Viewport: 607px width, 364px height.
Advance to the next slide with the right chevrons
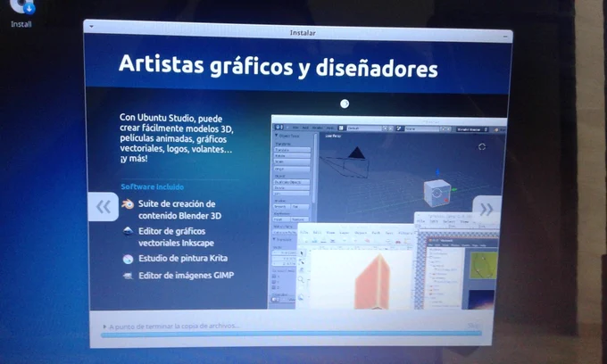click(x=486, y=210)
